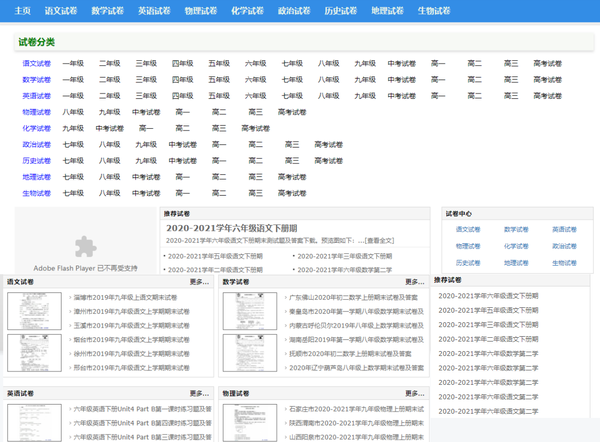
Task: Select 高考试卷 in the 物理试卷 category row
Action: click(292, 112)
